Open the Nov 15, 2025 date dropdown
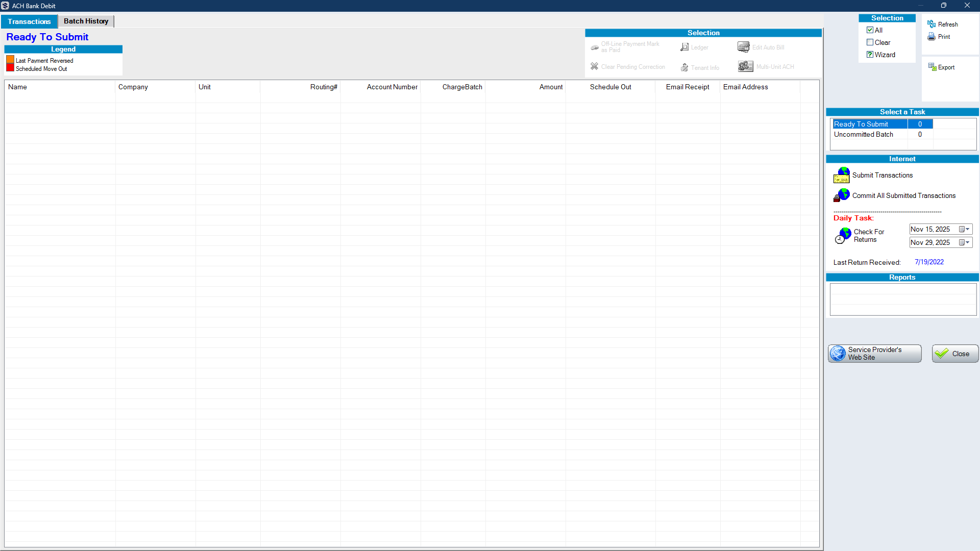980x551 pixels. (x=967, y=229)
